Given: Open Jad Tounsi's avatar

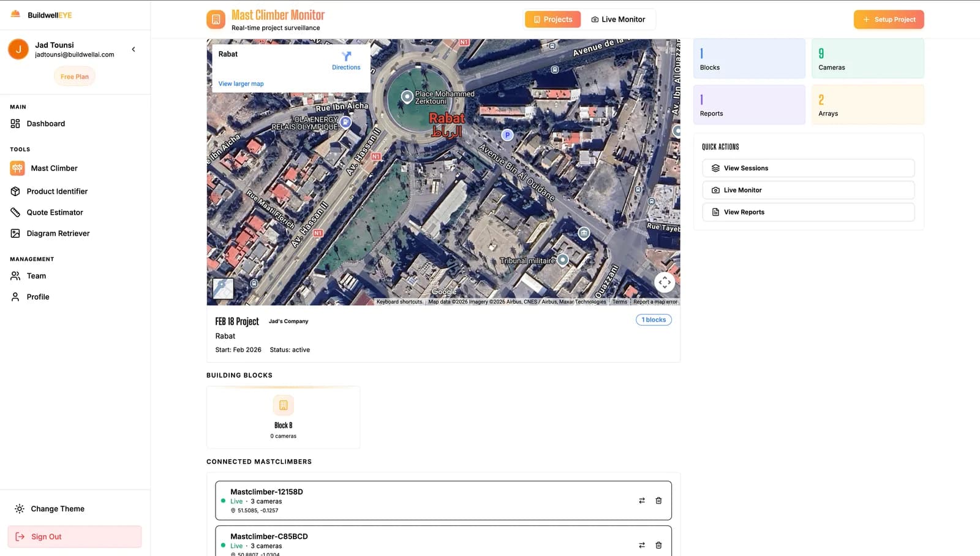Looking at the screenshot, I should pos(18,49).
